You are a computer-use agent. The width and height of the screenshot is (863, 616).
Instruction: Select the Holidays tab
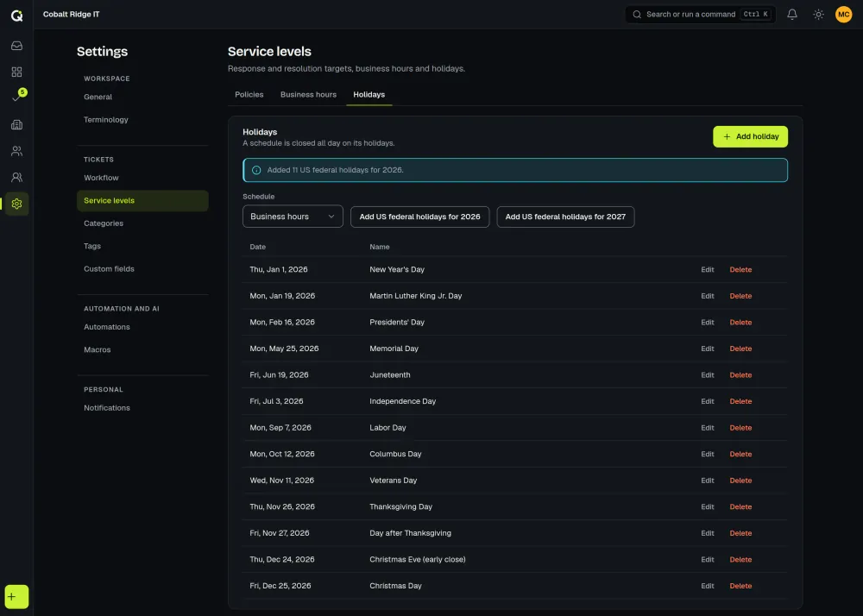click(x=369, y=95)
